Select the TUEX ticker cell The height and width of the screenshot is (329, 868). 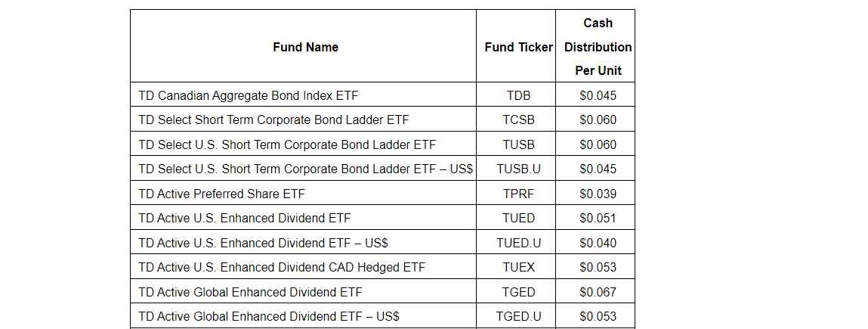518,267
